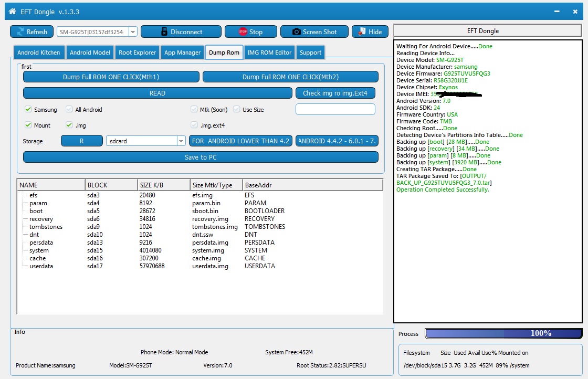Open the device selection dropdown arrow
Image resolution: width=588 pixels, height=379 pixels.
(133, 32)
